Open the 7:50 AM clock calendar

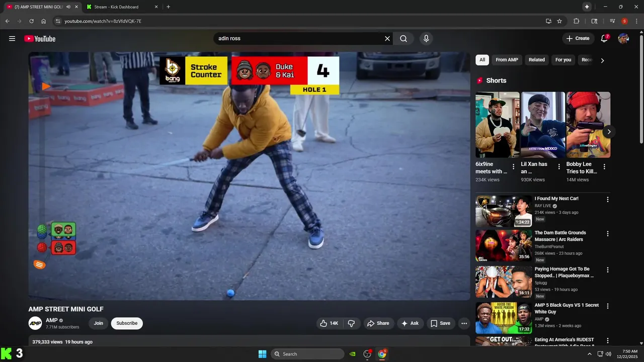pyautogui.click(x=630, y=354)
